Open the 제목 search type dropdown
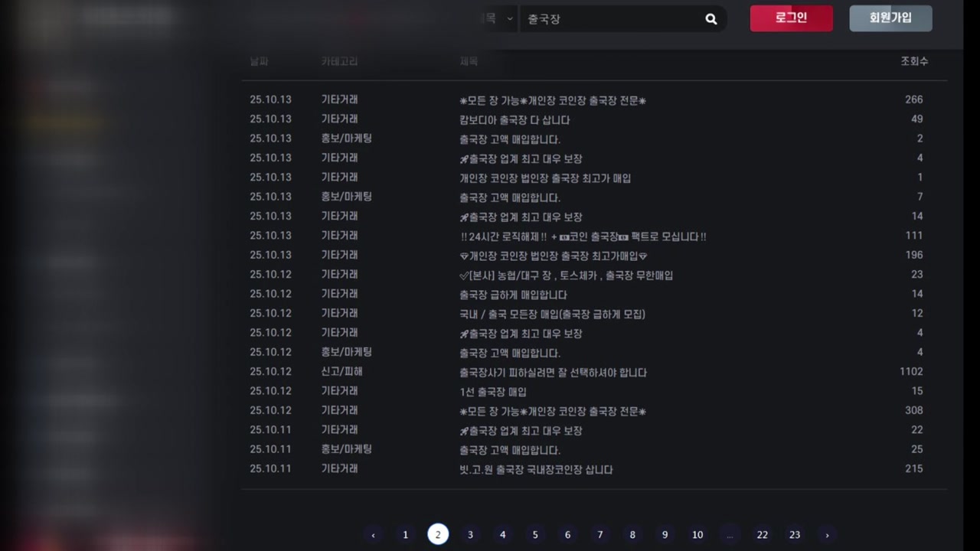 [x=496, y=18]
